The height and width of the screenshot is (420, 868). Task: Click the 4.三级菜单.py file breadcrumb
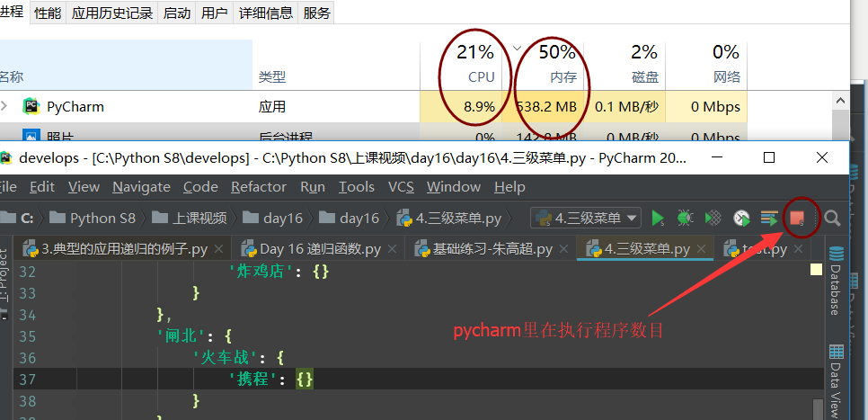click(450, 219)
